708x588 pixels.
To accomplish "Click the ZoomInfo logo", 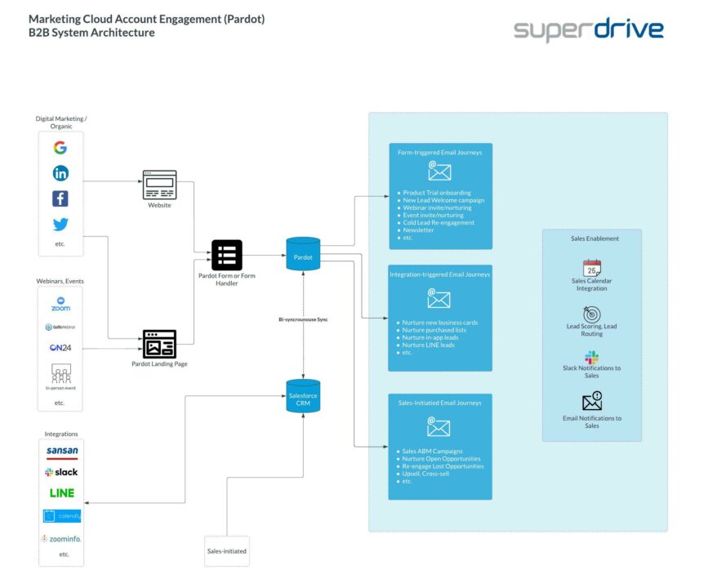I will pyautogui.click(x=60, y=539).
